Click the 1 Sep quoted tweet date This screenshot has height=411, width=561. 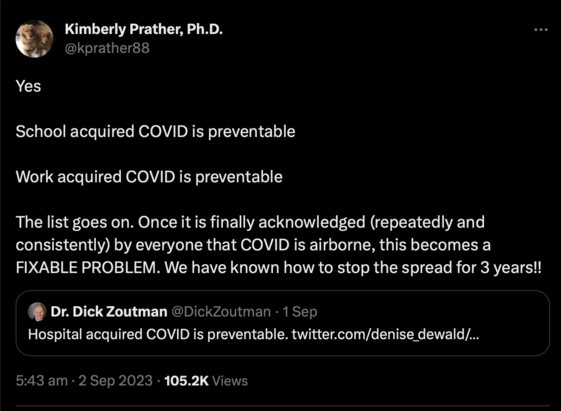(300, 312)
